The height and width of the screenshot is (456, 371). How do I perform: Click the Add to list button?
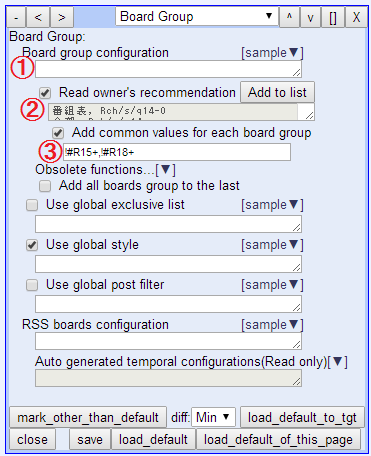277,92
